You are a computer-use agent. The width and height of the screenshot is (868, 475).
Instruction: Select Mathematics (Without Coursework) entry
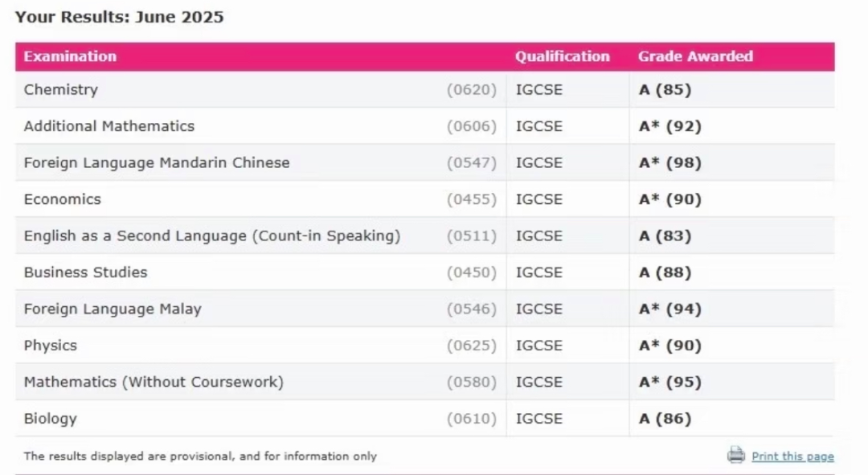[154, 382]
